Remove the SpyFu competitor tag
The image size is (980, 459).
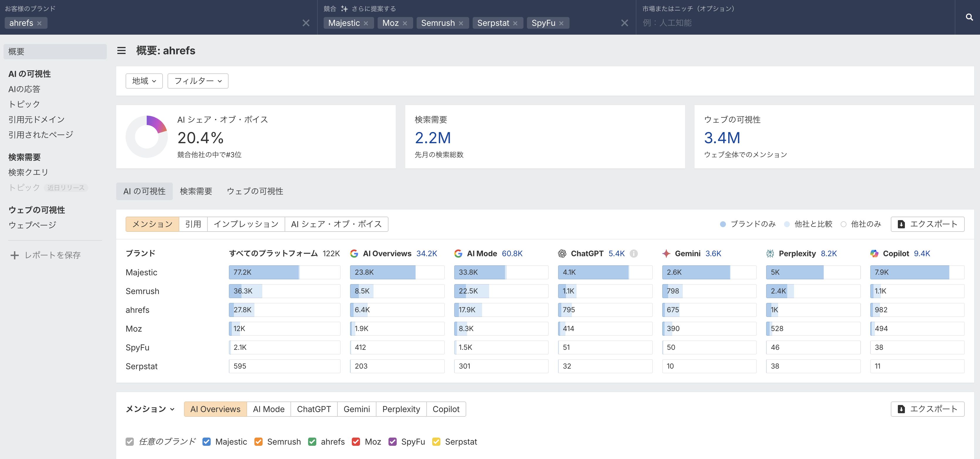[x=561, y=23]
